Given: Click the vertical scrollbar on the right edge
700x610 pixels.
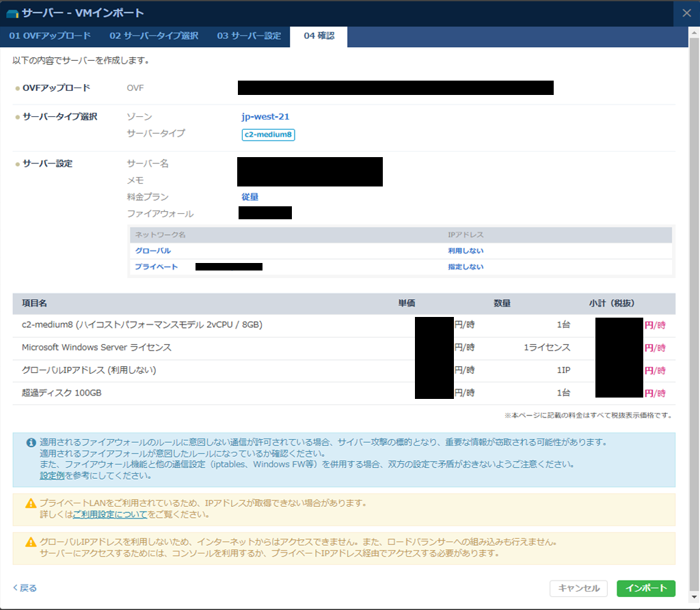Looking at the screenshot, I should (694, 273).
